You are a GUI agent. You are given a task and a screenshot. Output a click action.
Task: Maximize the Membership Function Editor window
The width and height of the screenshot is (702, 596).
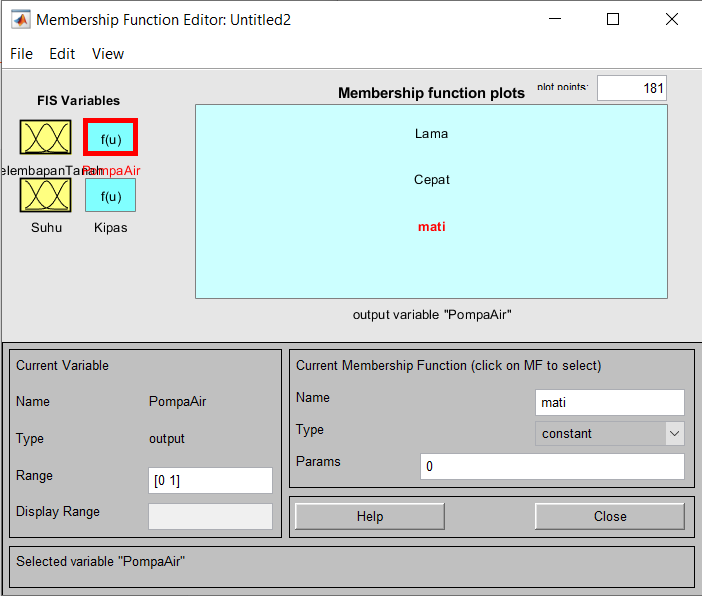coord(613,19)
